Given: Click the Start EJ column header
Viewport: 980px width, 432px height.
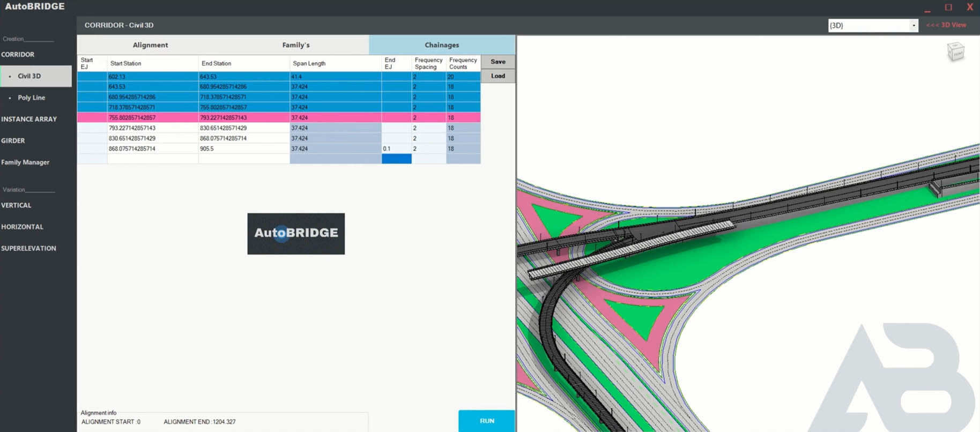Looking at the screenshot, I should coord(92,63).
